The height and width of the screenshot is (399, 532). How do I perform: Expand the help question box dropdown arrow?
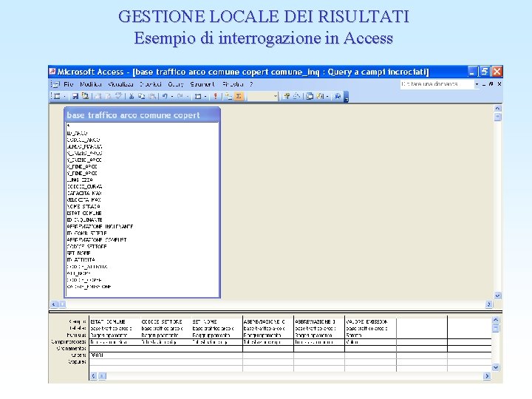477,84
